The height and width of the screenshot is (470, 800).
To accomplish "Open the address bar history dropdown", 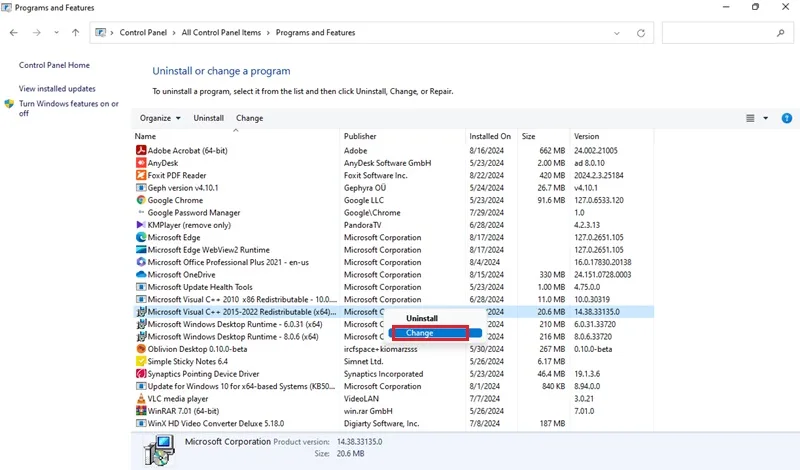I will coord(616,33).
